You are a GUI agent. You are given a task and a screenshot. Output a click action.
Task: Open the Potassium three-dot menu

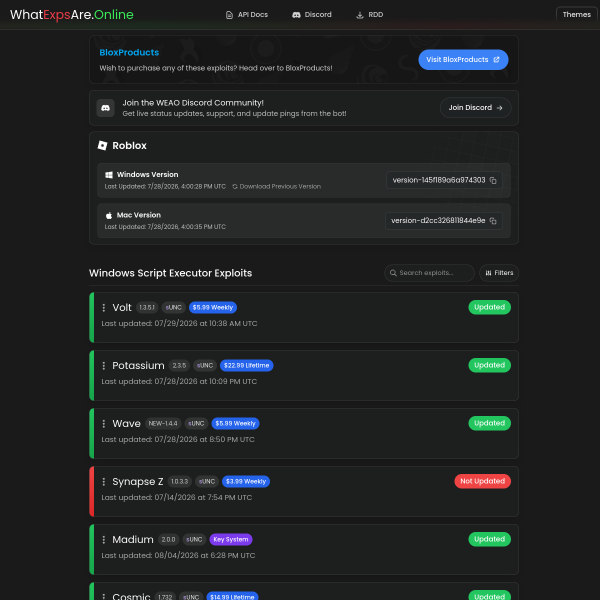[104, 366]
